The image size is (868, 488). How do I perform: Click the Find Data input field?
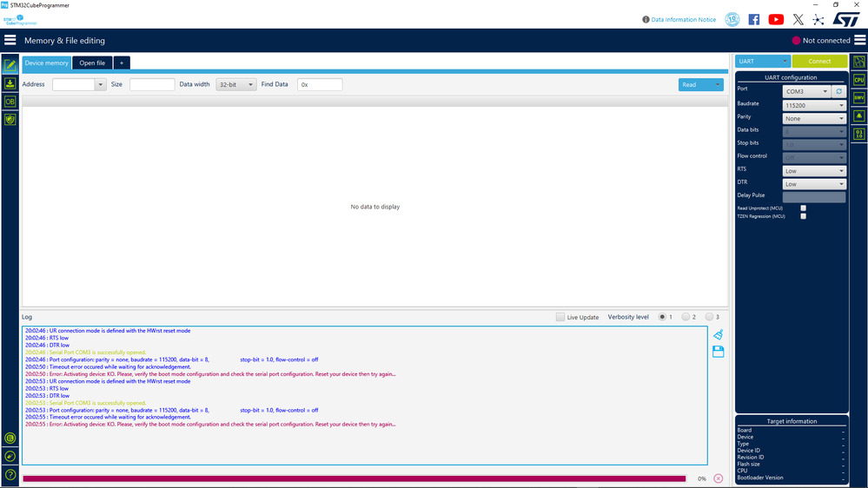pos(320,84)
